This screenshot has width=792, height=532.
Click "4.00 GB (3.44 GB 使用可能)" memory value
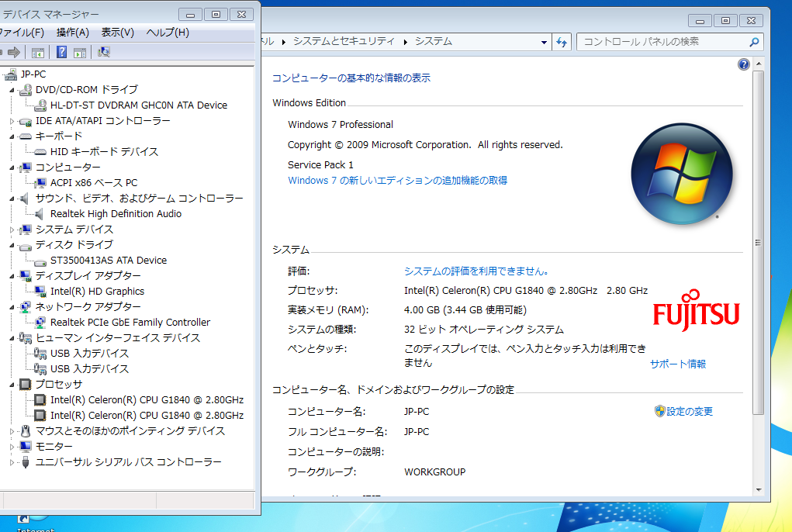465,310
